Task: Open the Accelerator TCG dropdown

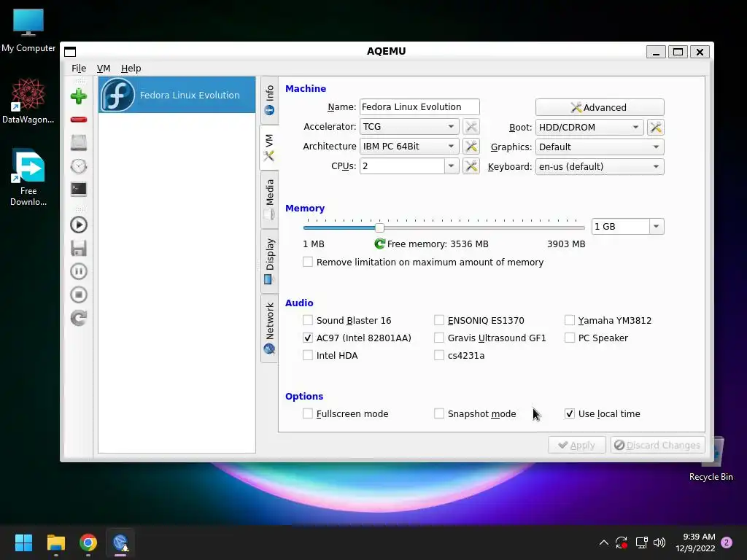Action: click(x=409, y=127)
